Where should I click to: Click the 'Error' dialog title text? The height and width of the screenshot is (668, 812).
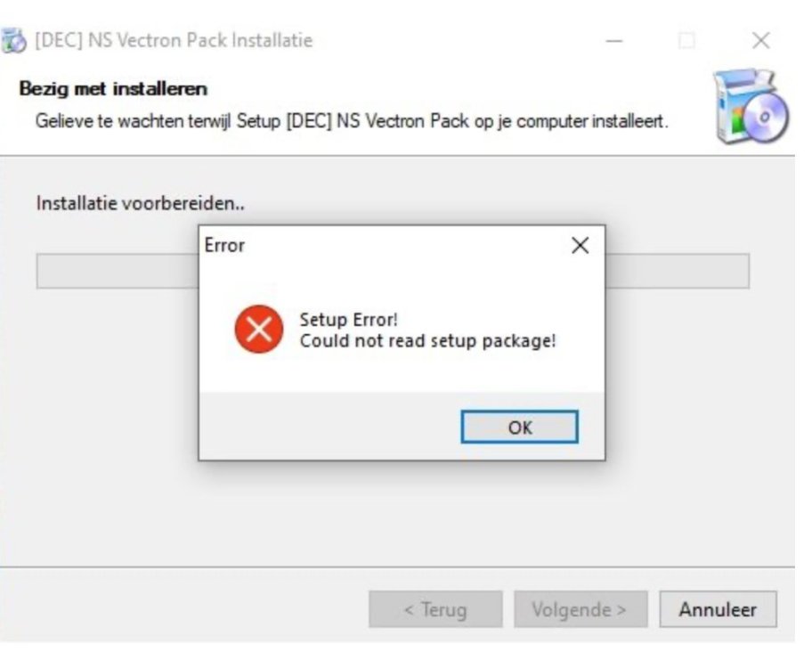click(x=224, y=245)
